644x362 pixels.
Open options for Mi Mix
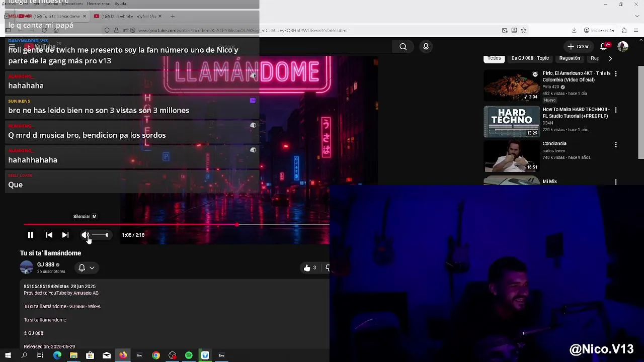pyautogui.click(x=615, y=182)
